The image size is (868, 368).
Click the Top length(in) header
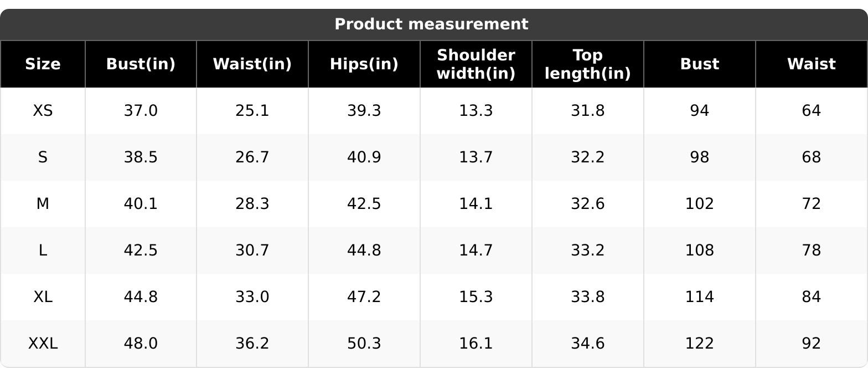[588, 64]
